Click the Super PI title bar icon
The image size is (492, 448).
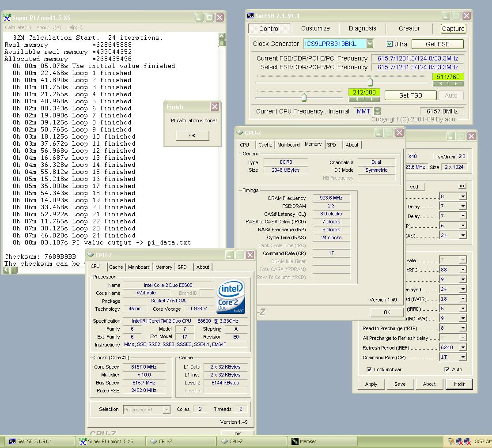pos(7,17)
